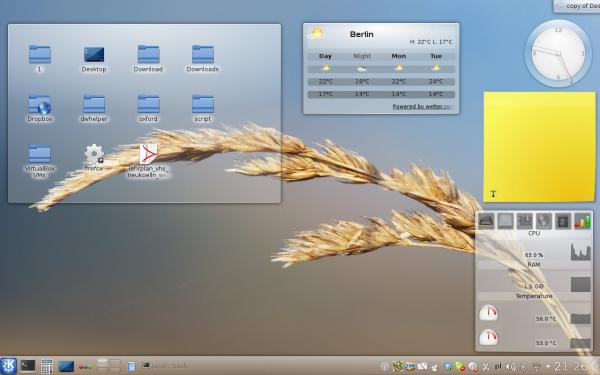Click the analog clock widget
This screenshot has height=375, width=600.
558,54
